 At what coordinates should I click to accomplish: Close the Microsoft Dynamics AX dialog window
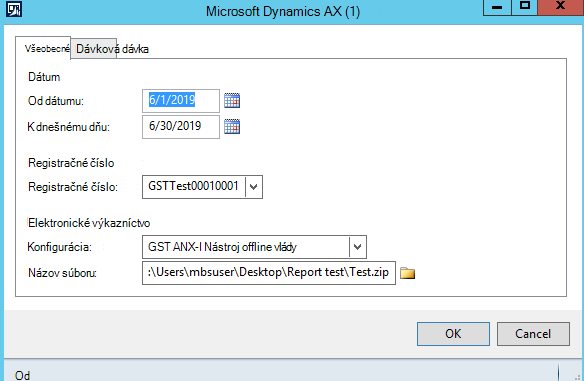[561, 7]
